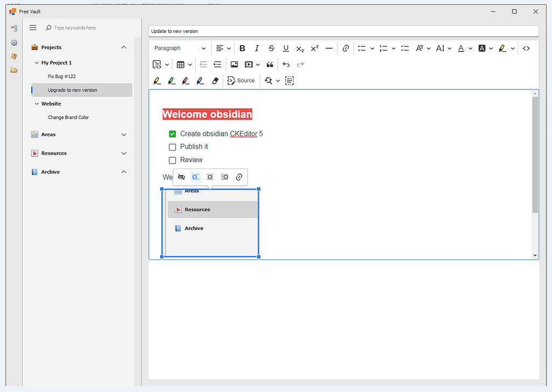Open the Paragraph style dropdown
Viewport: 552px width, 392px height.
(179, 48)
